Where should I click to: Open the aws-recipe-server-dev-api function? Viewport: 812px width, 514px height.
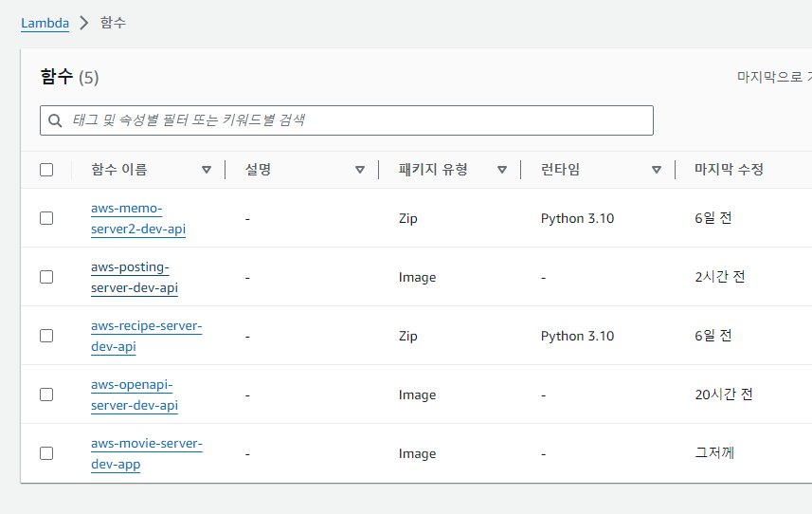pos(147,337)
